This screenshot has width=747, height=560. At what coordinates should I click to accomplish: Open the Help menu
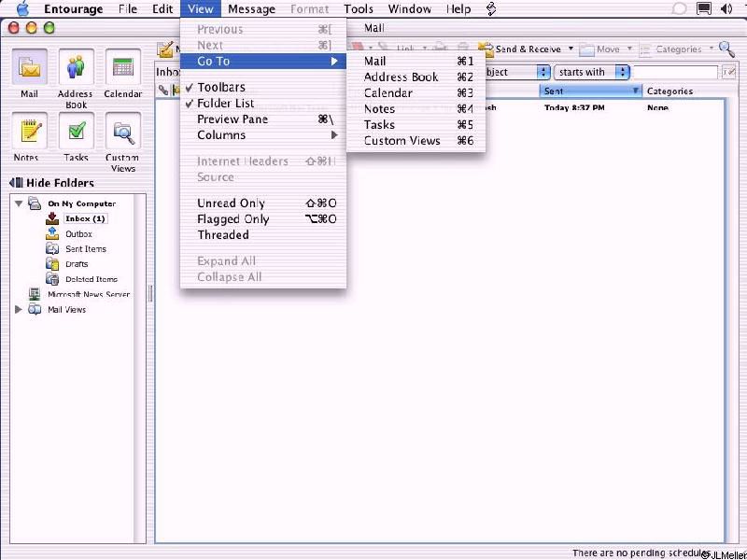[458, 8]
